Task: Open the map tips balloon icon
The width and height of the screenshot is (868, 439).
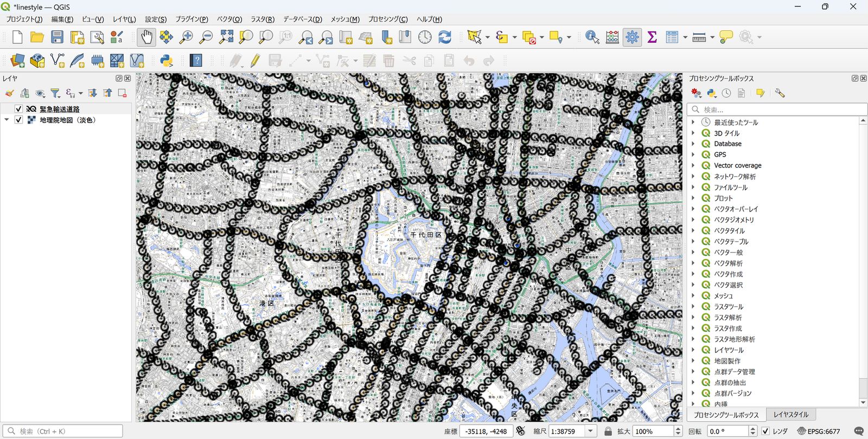Action: point(726,37)
